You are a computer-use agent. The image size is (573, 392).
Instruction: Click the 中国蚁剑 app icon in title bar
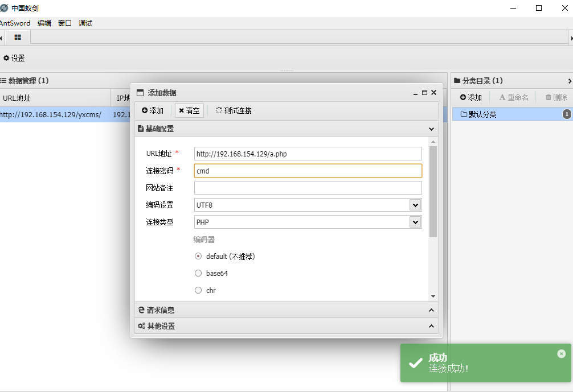coord(5,8)
